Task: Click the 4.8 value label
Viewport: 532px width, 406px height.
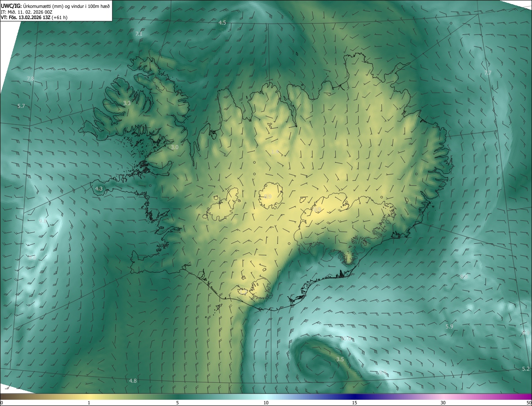Action: click(x=133, y=381)
